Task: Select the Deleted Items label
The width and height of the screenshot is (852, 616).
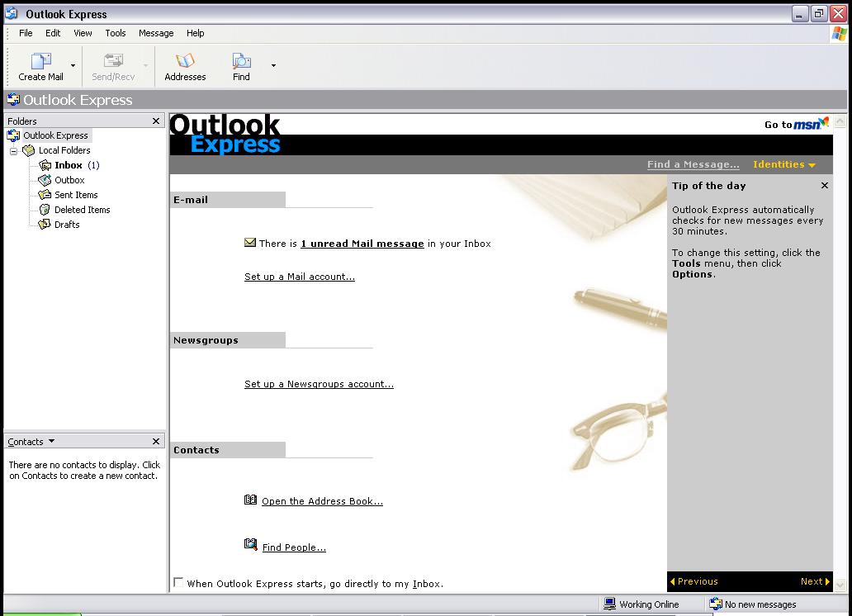Action: click(x=82, y=209)
